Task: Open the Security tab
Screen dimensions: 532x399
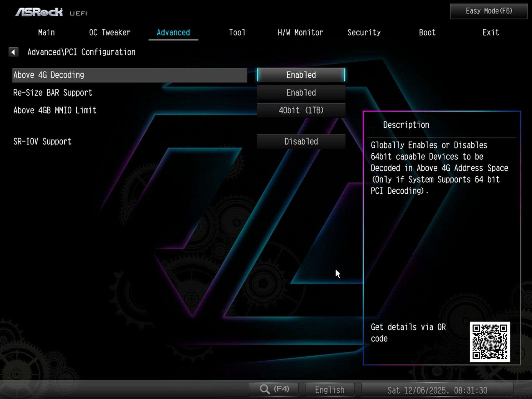Action: click(x=364, y=33)
